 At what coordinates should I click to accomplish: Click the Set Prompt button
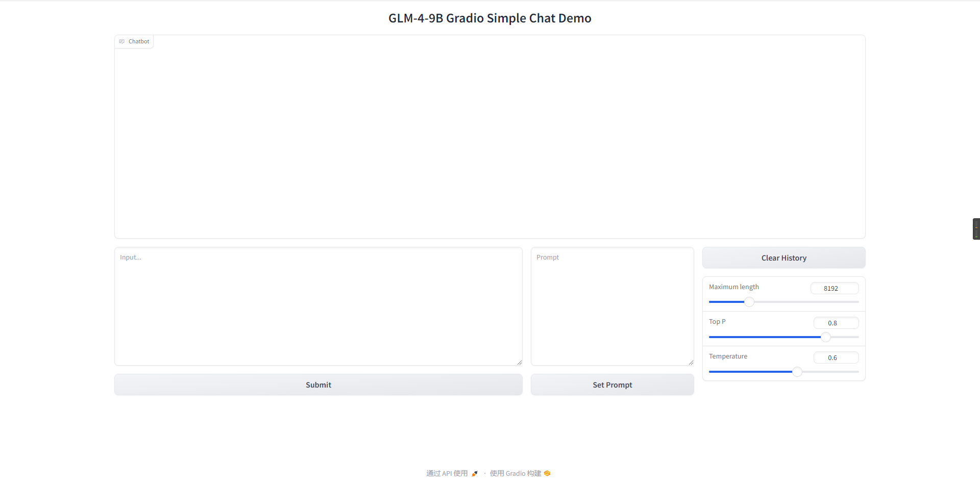612,385
